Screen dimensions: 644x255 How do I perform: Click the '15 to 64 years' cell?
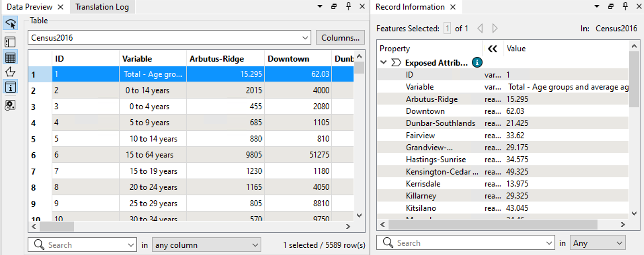(153, 155)
